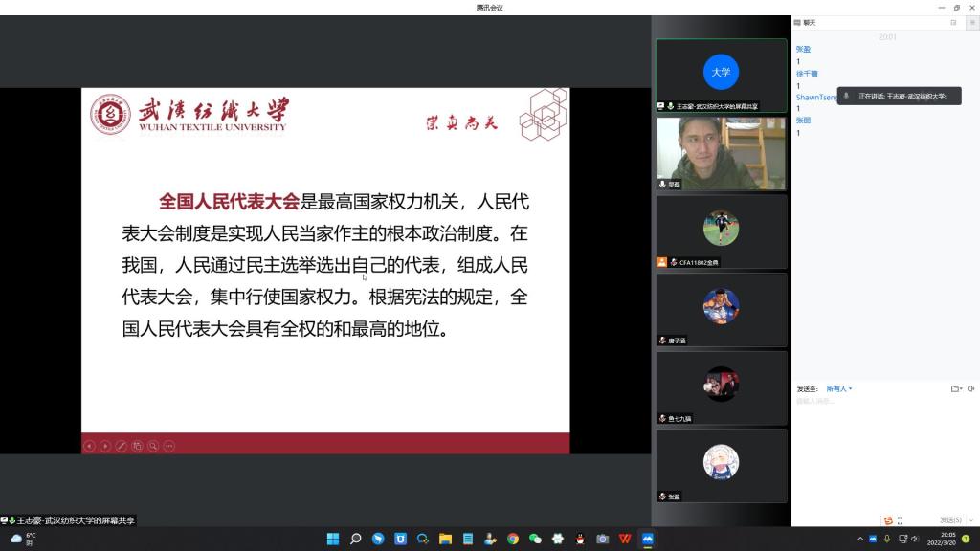The height and width of the screenshot is (551, 980).
Task: Select the live camera video tile
Action: click(722, 154)
